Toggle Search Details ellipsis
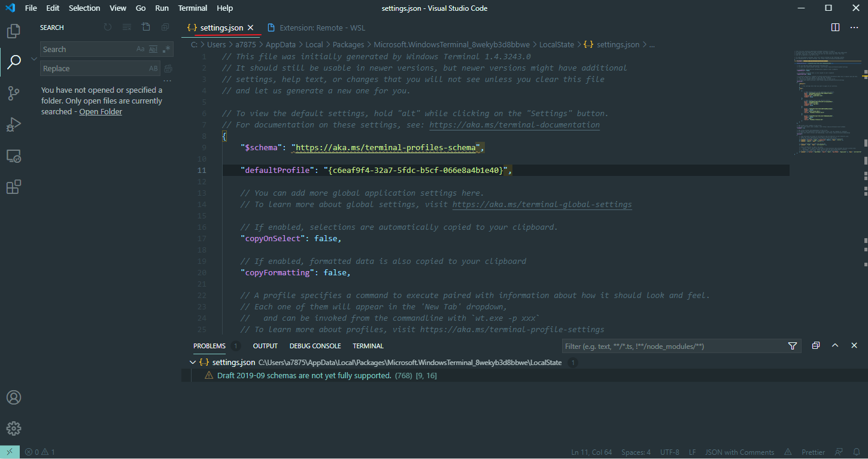The image size is (868, 459). point(168,81)
